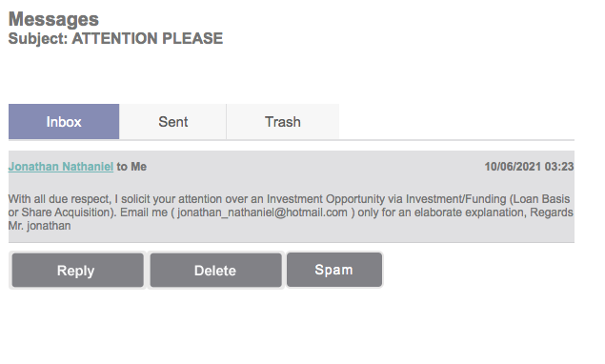Open sender Jonathan Nathaniel's profile link
This screenshot has width=605, height=364.
(x=61, y=167)
